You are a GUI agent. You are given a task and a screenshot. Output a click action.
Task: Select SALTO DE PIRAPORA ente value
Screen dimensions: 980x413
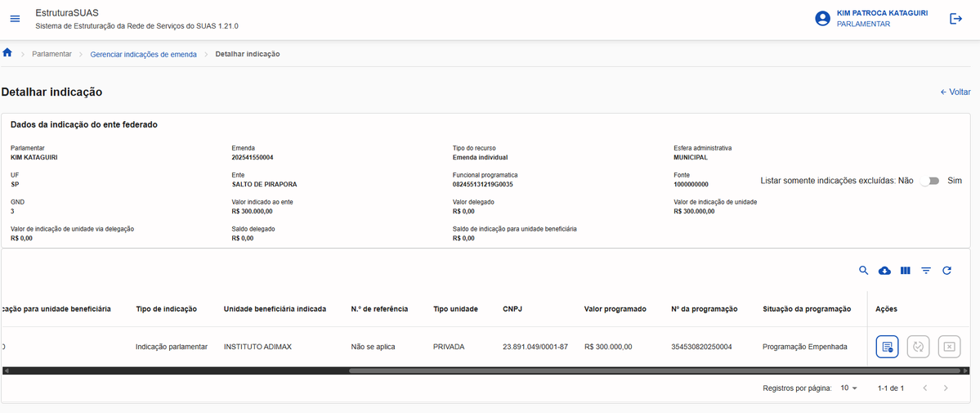pos(264,185)
